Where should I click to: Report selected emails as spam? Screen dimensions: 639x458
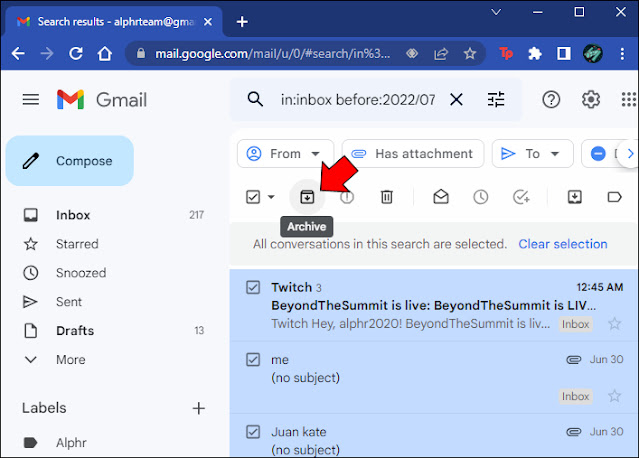(347, 197)
